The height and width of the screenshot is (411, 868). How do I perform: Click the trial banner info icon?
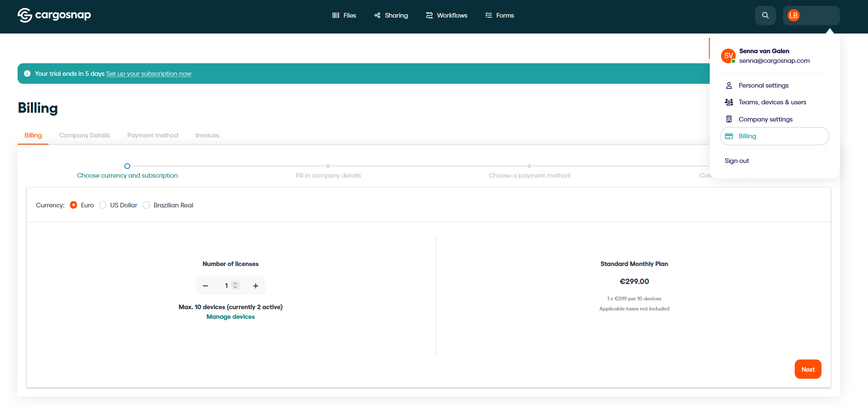[27, 74]
